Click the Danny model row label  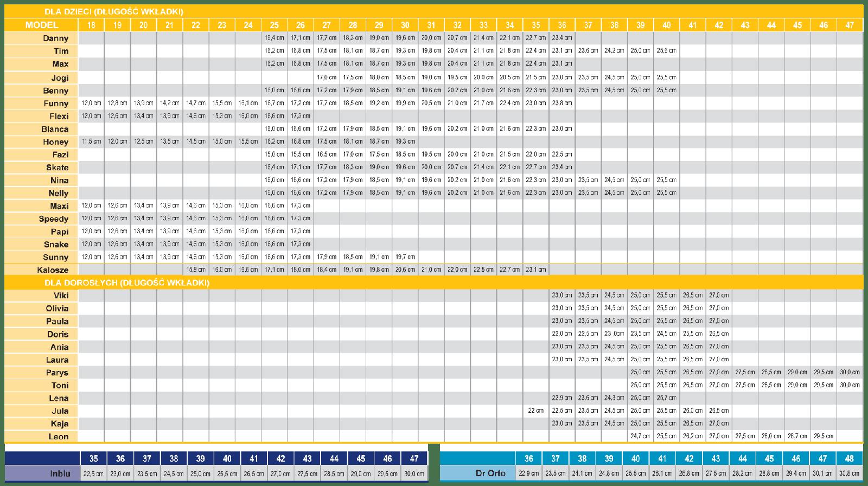point(56,38)
